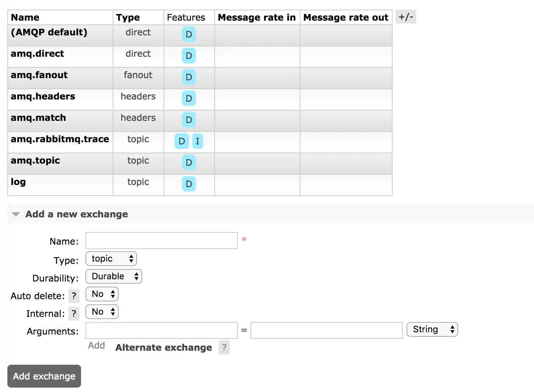Click the +/- column selector
Viewport: 534px width, 392px height.
[x=405, y=17]
